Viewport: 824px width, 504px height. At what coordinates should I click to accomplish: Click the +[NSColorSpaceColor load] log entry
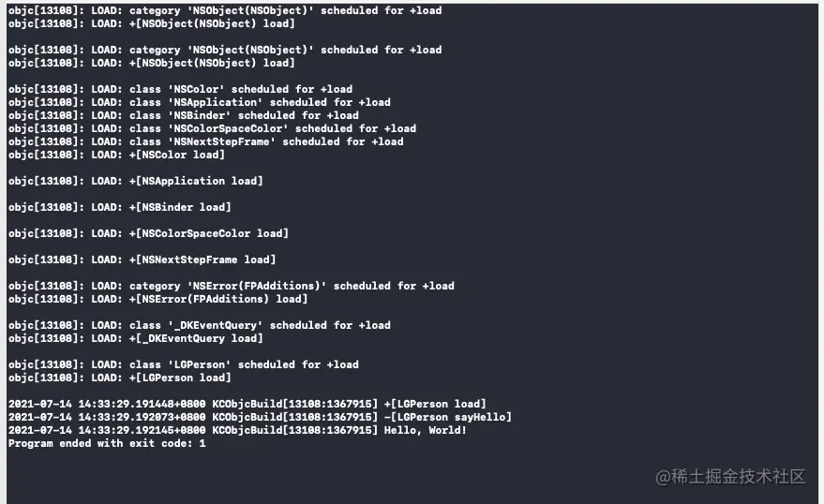point(148,233)
